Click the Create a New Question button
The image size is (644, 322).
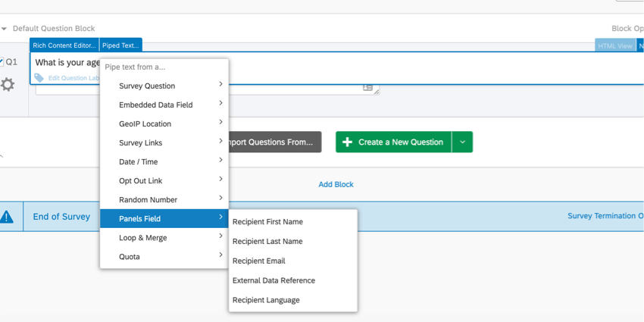(x=393, y=142)
